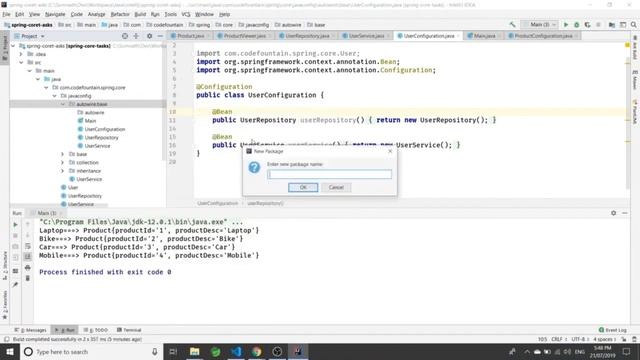Viewport: 640px width, 360px height.
Task: Click the Run panel settings gear icon
Action: click(x=613, y=213)
